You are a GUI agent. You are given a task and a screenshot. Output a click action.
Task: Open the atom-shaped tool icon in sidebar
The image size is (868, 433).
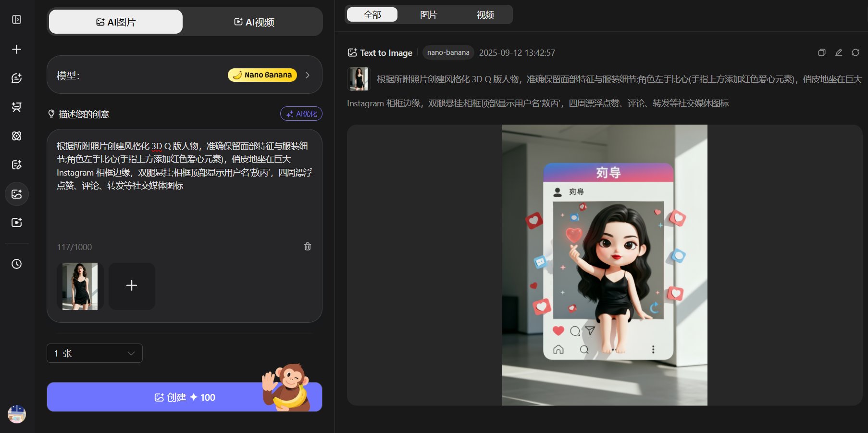click(x=16, y=136)
